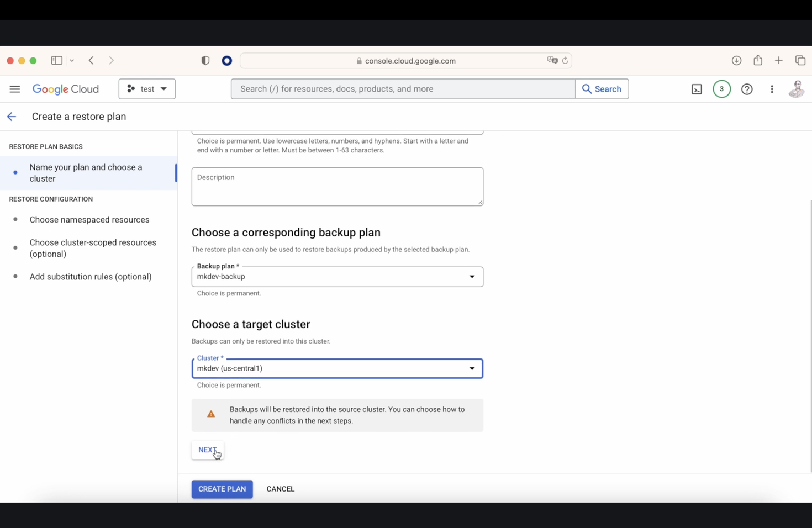The image size is (812, 528).
Task: Open the account avatar menu
Action: click(797, 89)
